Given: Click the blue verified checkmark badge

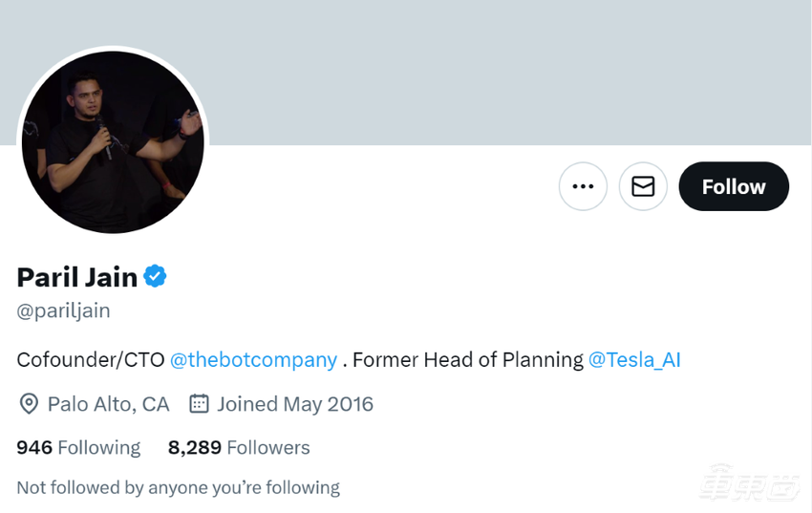Looking at the screenshot, I should [x=155, y=277].
